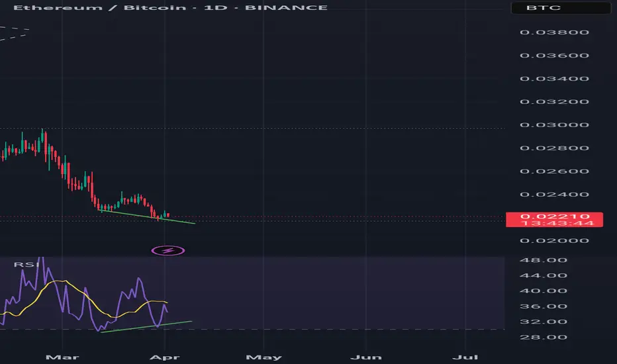
Task: Click the 32.00 RSI scale value
Action: click(x=544, y=322)
